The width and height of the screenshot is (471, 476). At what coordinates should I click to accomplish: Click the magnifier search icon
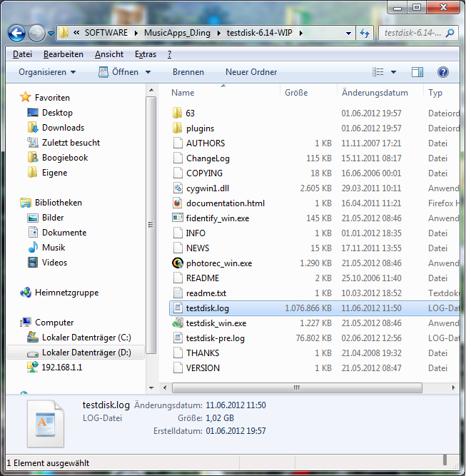[450, 33]
